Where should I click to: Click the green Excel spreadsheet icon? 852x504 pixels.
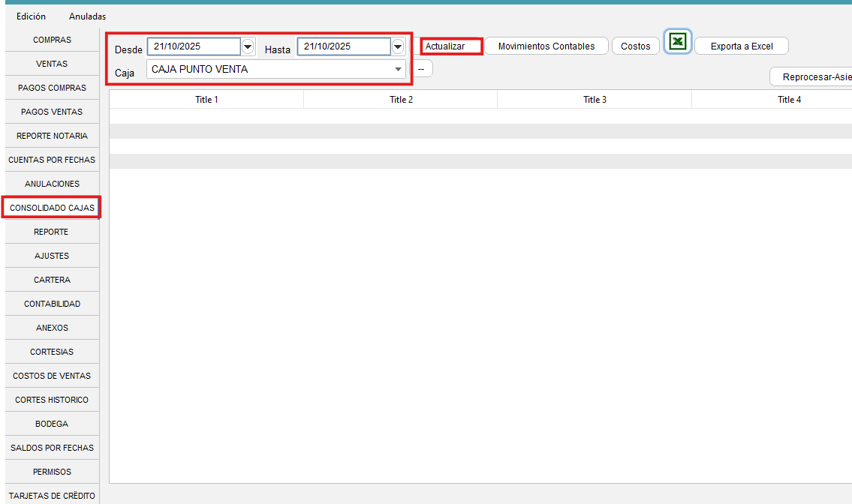[678, 42]
